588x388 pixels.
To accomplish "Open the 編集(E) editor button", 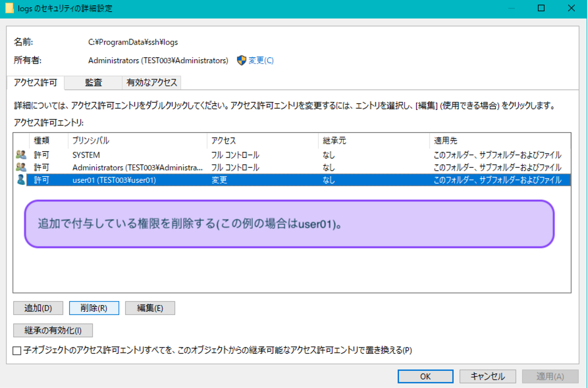I will [149, 308].
